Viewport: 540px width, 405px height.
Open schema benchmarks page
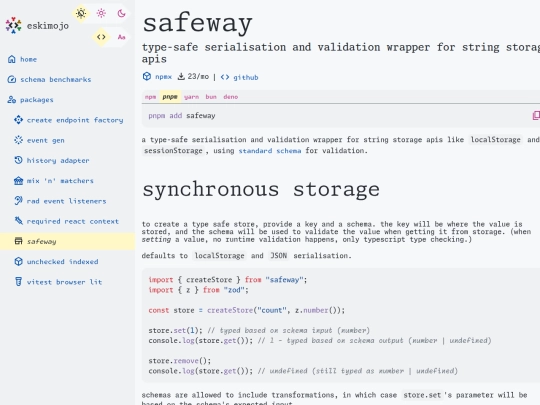tap(55, 80)
